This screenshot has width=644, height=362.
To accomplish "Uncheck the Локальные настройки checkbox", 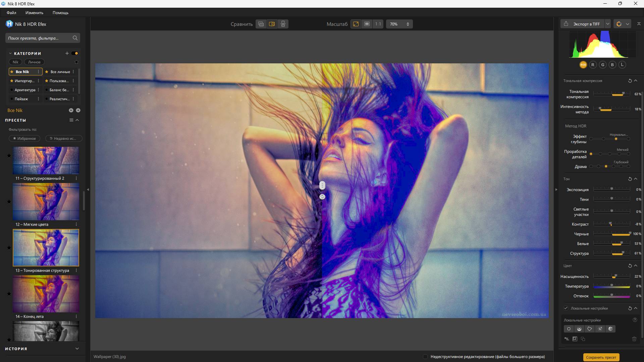I will pyautogui.click(x=566, y=308).
